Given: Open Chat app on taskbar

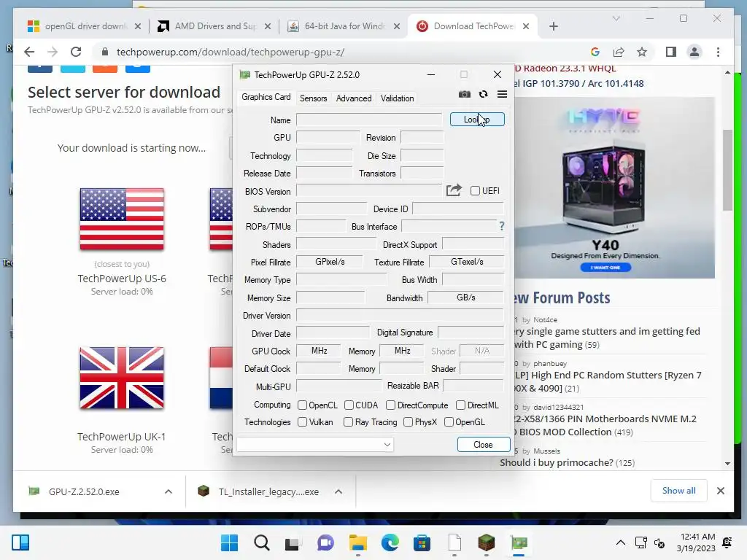Looking at the screenshot, I should pyautogui.click(x=325, y=542).
